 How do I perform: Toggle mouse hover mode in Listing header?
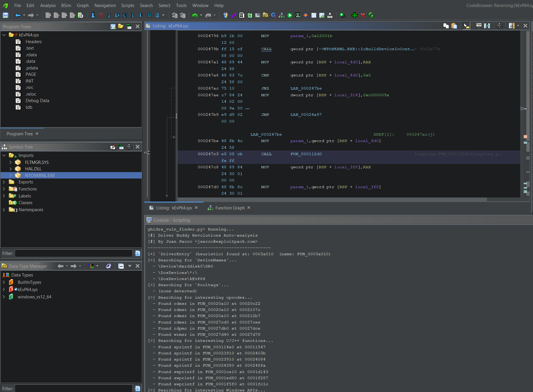466,26
